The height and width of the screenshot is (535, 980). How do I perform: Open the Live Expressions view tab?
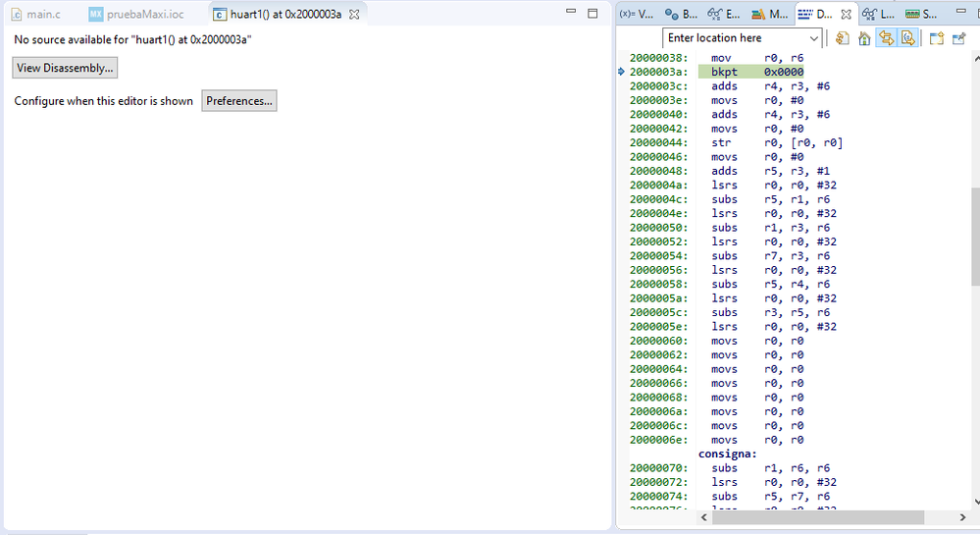click(x=878, y=15)
